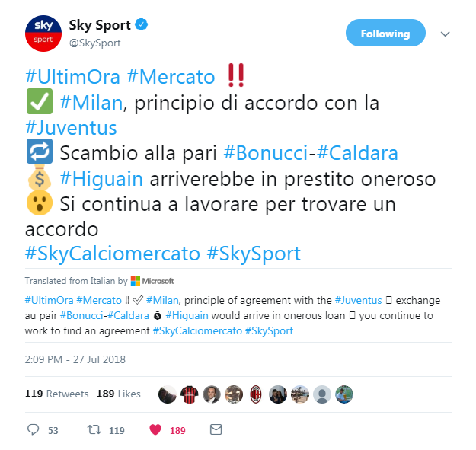Image resolution: width=476 pixels, height=450 pixels.
Task: Open the Sky Sport profile avatar
Action: pyautogui.click(x=43, y=34)
